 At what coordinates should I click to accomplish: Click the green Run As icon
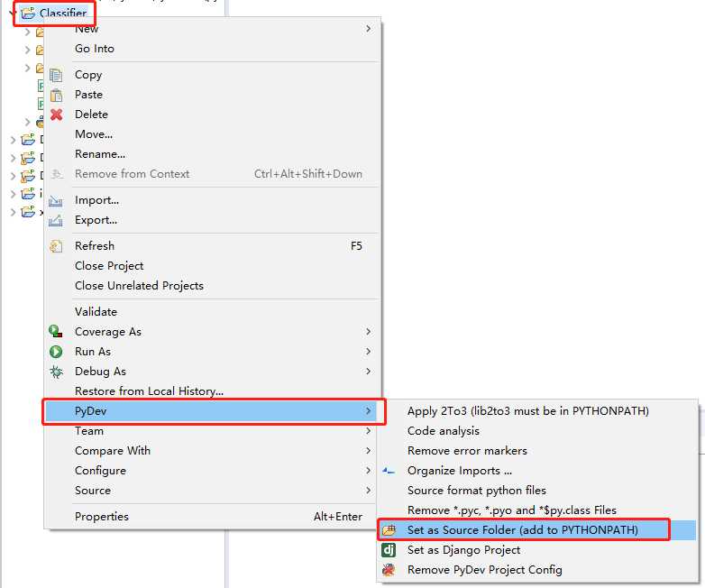coord(56,352)
